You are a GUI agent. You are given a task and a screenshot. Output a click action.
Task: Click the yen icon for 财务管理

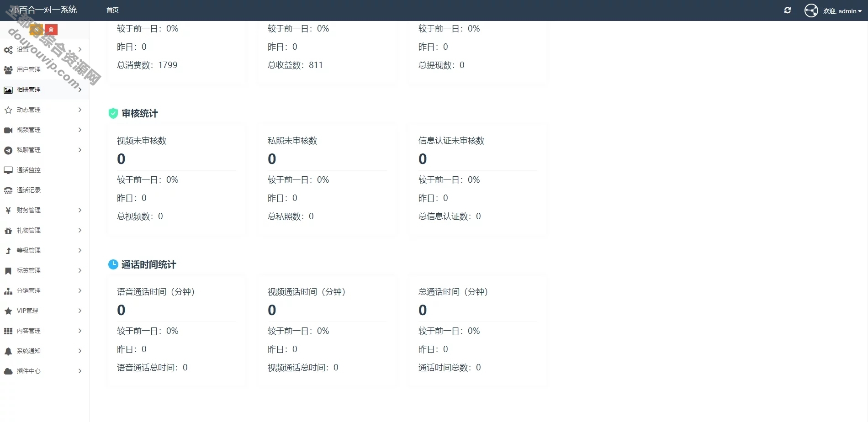coord(8,211)
